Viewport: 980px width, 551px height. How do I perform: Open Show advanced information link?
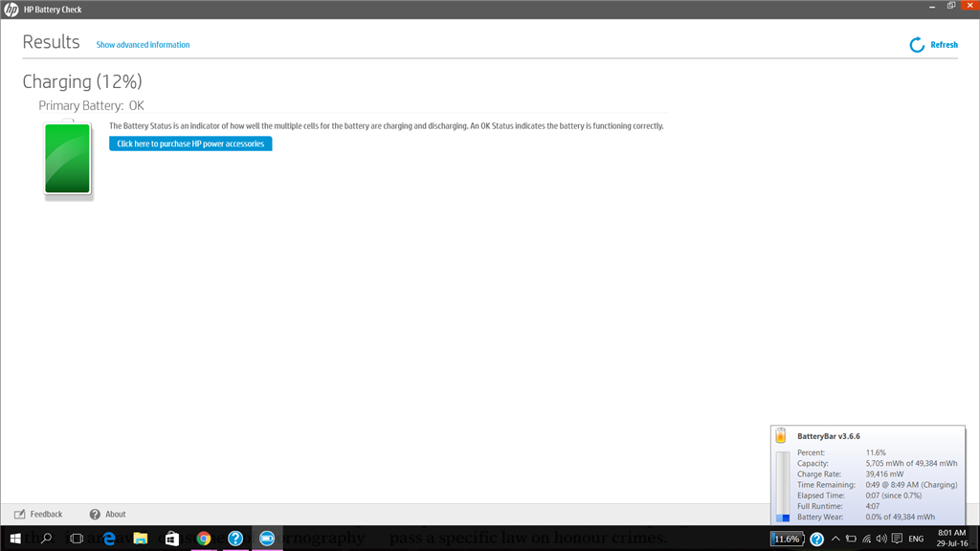[x=143, y=45]
